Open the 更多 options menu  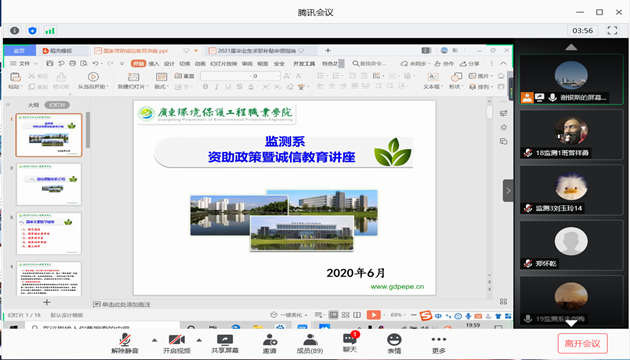click(x=439, y=344)
